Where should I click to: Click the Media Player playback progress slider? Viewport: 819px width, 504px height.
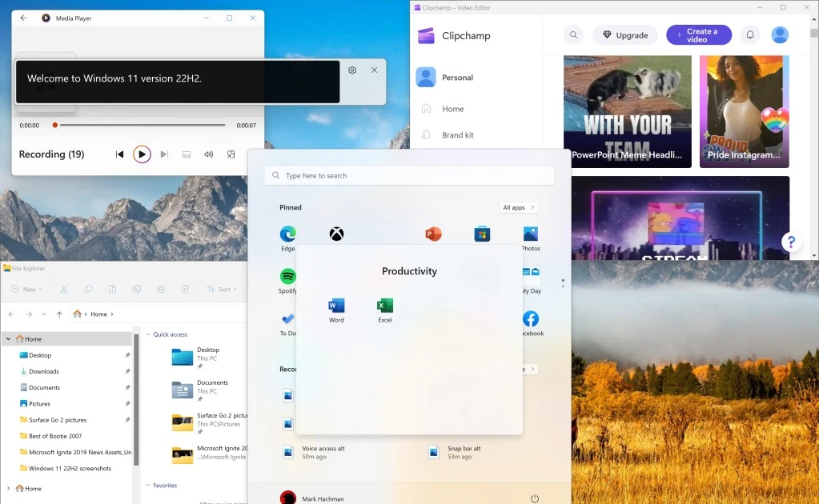pos(138,125)
